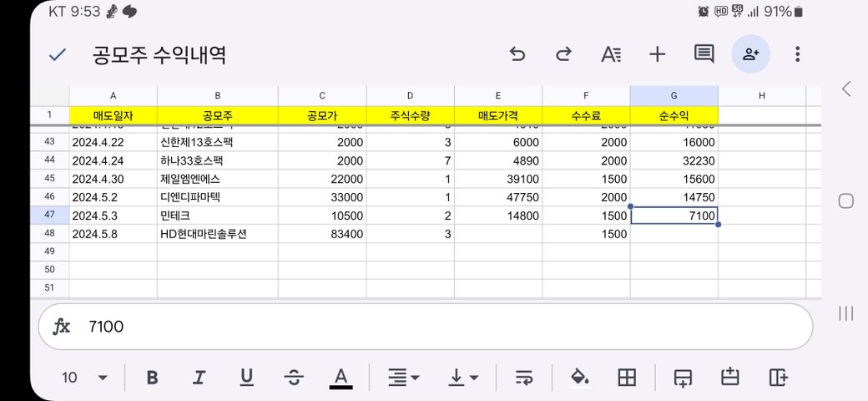868x401 pixels.
Task: Open the comments icon
Action: pos(704,55)
